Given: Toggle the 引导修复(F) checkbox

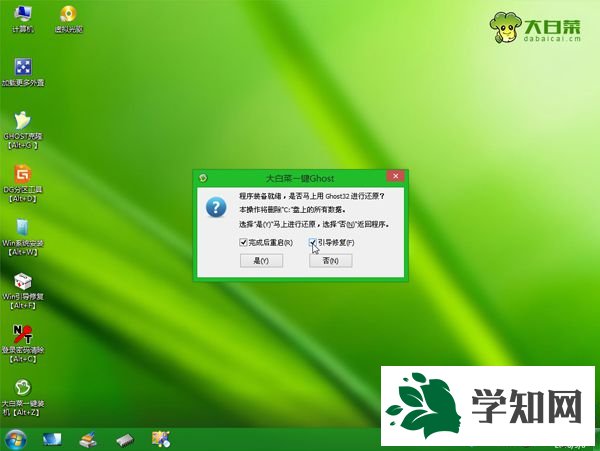Looking at the screenshot, I should (x=312, y=242).
